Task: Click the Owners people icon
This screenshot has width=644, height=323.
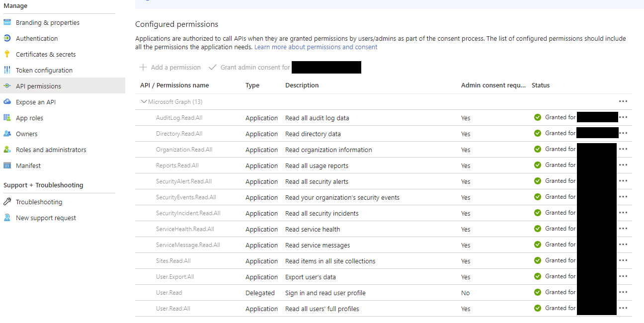Action: 7,134
